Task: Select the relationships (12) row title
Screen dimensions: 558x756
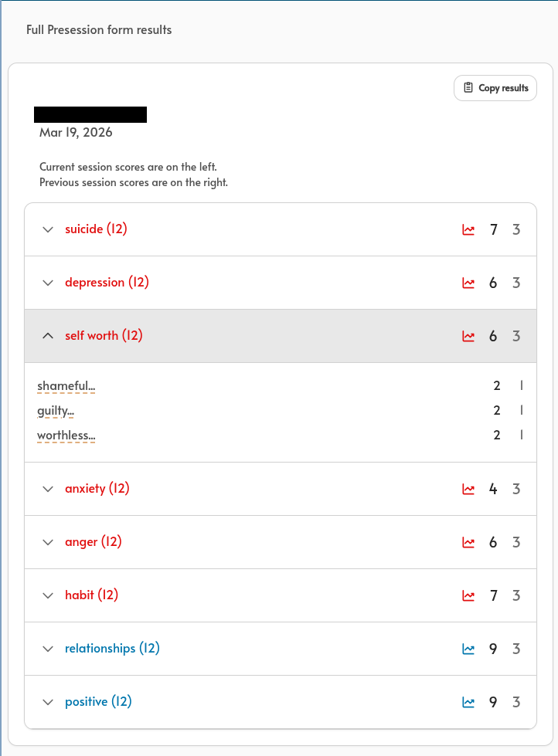Action: (112, 648)
